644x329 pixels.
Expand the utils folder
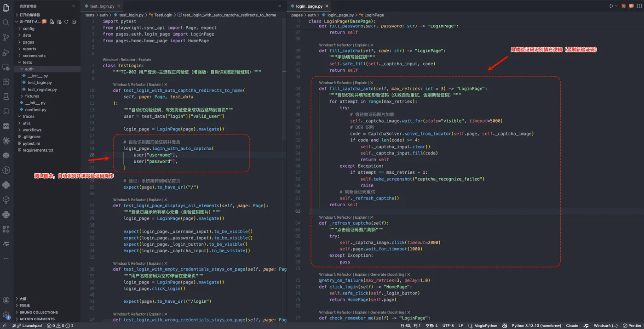pyautogui.click(x=47, y=123)
